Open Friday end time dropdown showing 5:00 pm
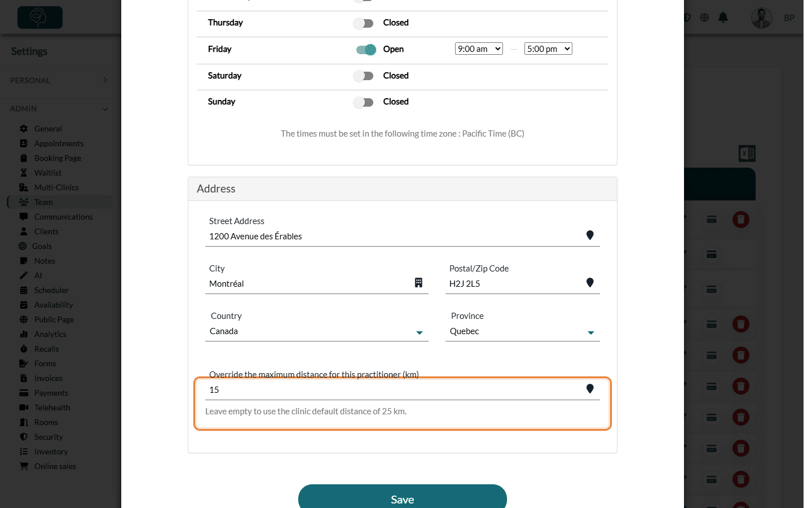The image size is (812, 508). click(x=548, y=49)
